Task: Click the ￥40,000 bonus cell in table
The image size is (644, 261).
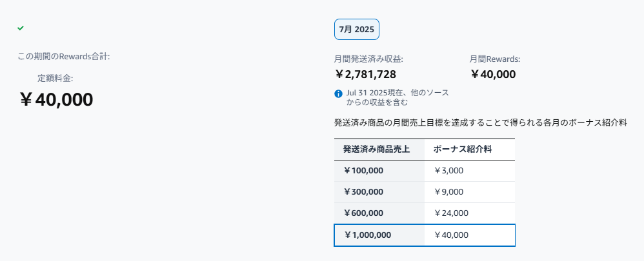Action: [x=469, y=235]
